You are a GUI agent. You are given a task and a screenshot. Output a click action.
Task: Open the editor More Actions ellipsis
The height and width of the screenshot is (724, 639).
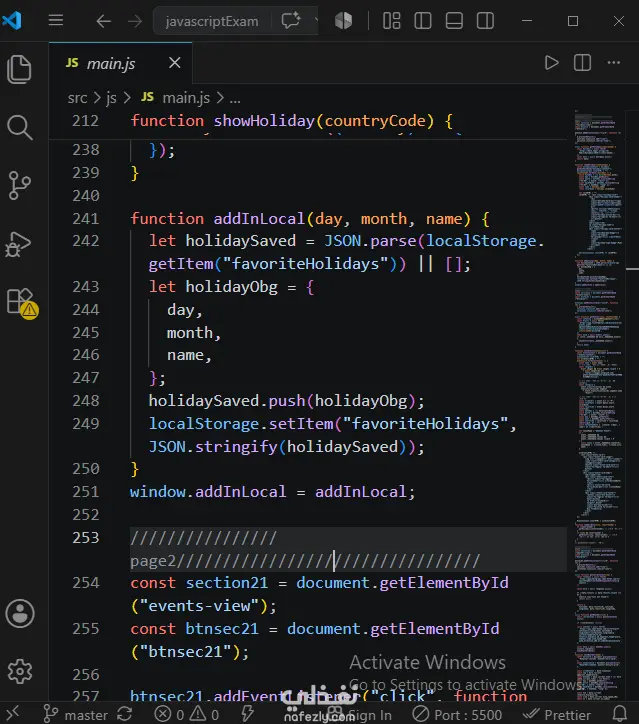tap(614, 63)
